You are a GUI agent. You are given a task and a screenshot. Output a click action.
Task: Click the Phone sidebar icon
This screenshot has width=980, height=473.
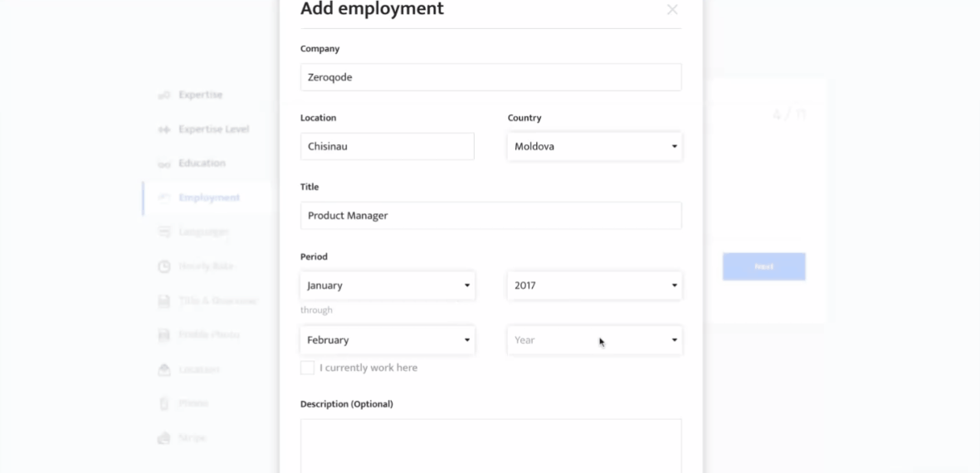pos(164,403)
